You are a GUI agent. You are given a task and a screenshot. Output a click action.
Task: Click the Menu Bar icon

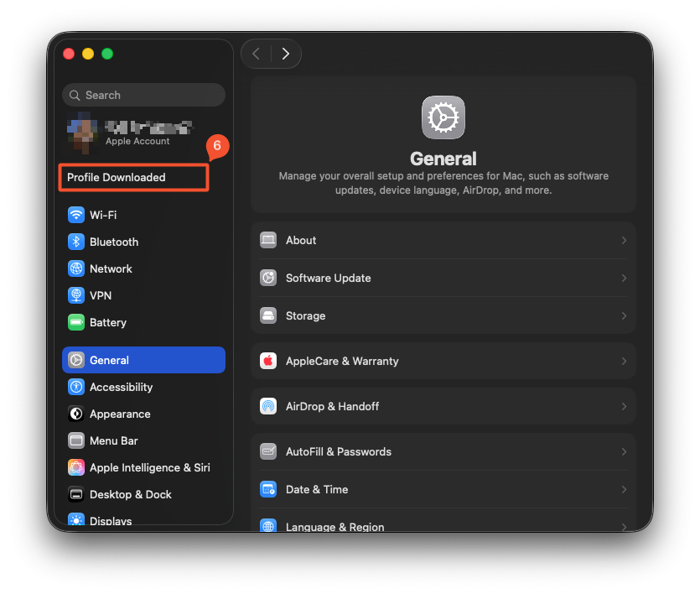pyautogui.click(x=76, y=440)
